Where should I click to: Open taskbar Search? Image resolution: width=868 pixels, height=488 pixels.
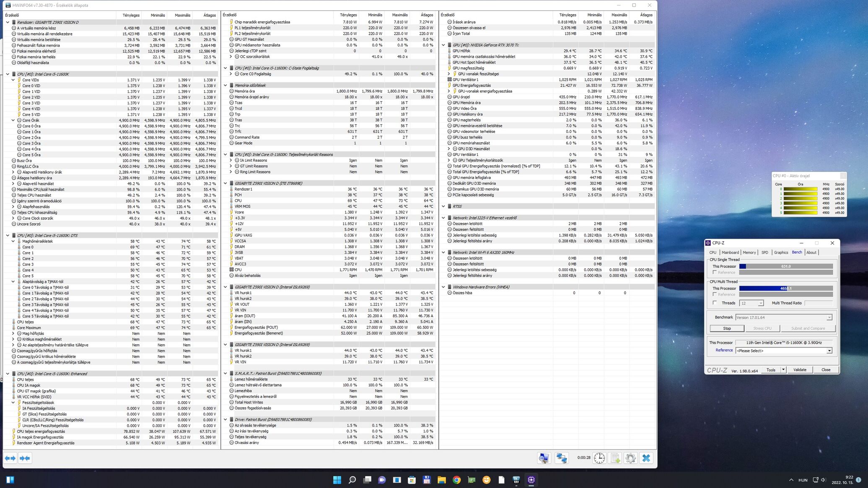[x=352, y=480]
